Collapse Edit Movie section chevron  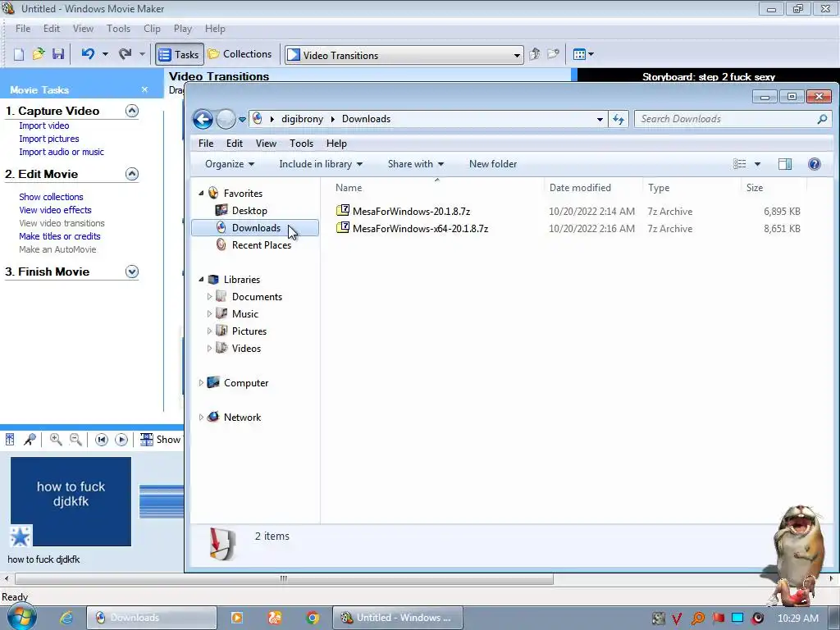point(132,174)
